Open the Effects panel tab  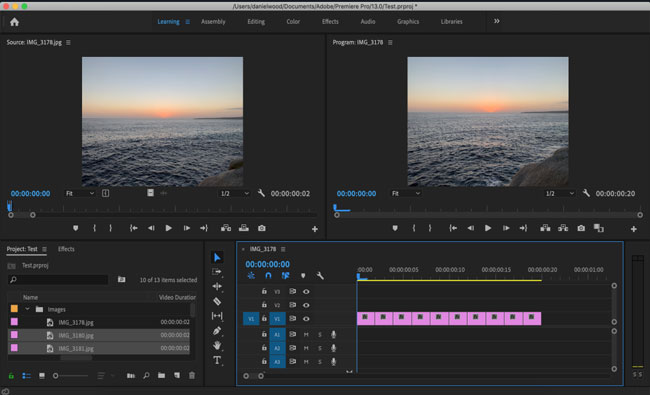[66, 249]
